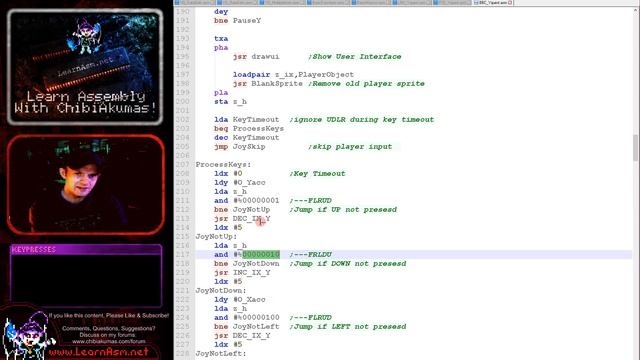640x360 pixels.
Task: Click line number 217 in gutter
Action: [x=183, y=255]
